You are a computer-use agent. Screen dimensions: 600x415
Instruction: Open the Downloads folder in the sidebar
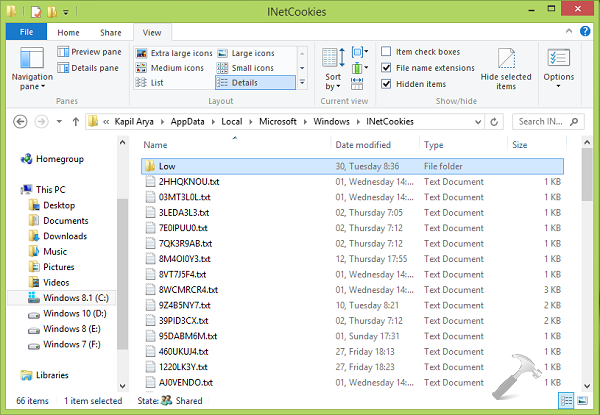(x=58, y=236)
